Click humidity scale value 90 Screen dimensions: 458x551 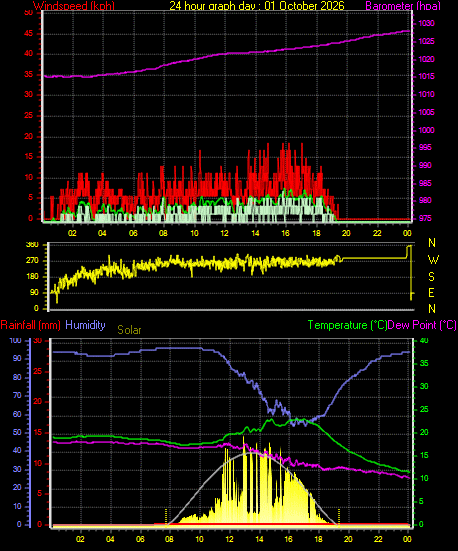click(17, 358)
